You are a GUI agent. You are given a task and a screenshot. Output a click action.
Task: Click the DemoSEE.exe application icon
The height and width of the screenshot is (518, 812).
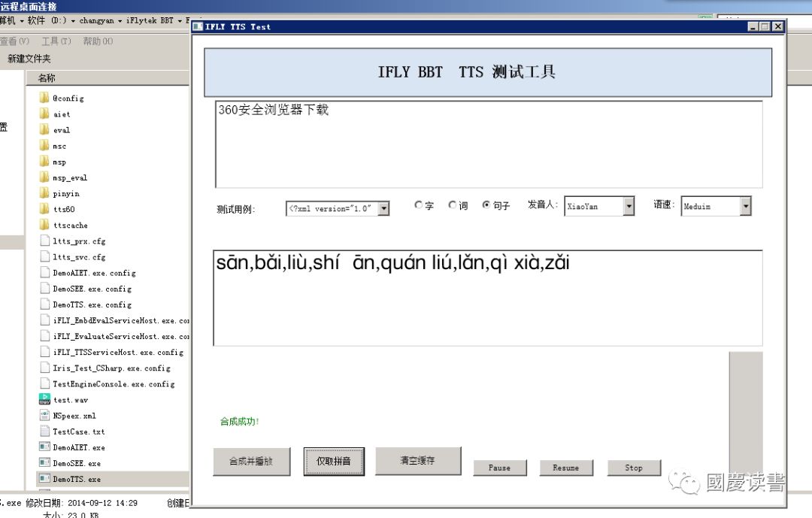[x=44, y=462]
